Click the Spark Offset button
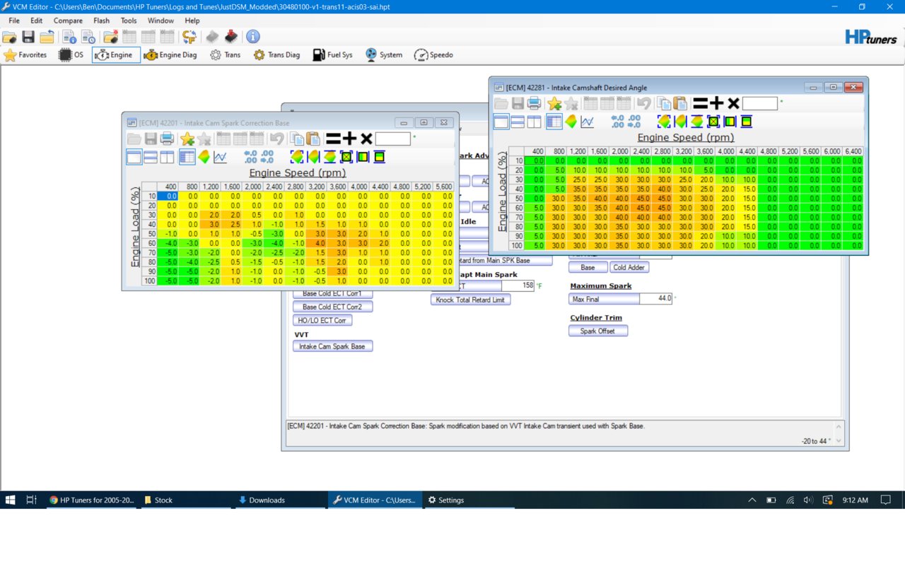The height and width of the screenshot is (588, 905). coord(598,331)
